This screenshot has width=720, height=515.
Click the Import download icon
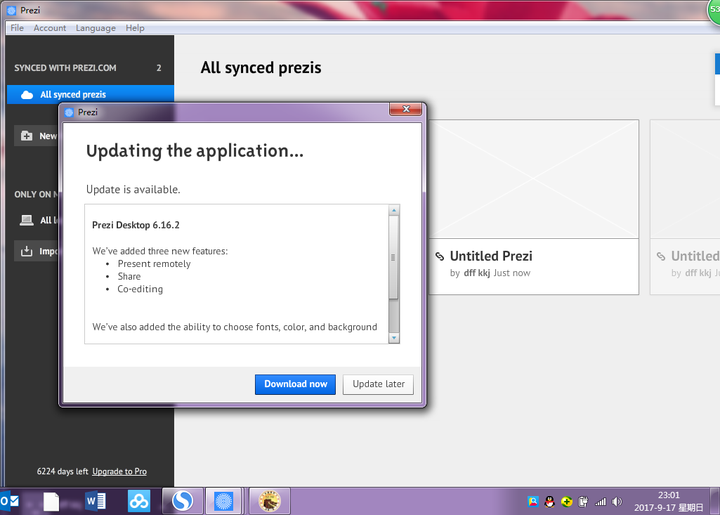coord(27,251)
